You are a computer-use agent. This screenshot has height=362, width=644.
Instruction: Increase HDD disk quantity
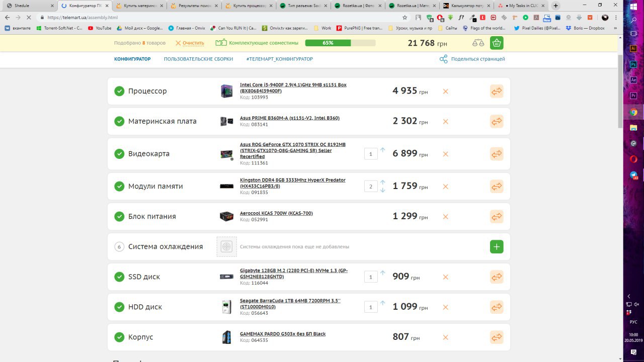pyautogui.click(x=382, y=303)
